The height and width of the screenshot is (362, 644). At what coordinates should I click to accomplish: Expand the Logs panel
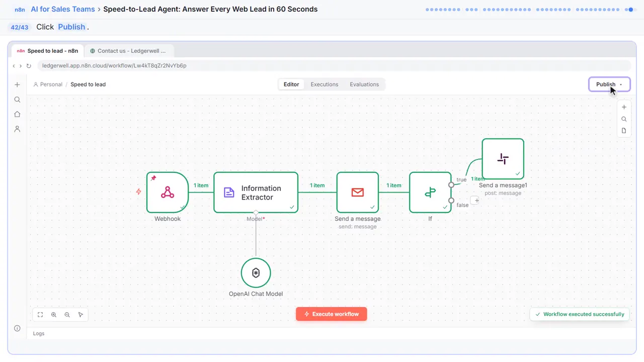click(39, 333)
